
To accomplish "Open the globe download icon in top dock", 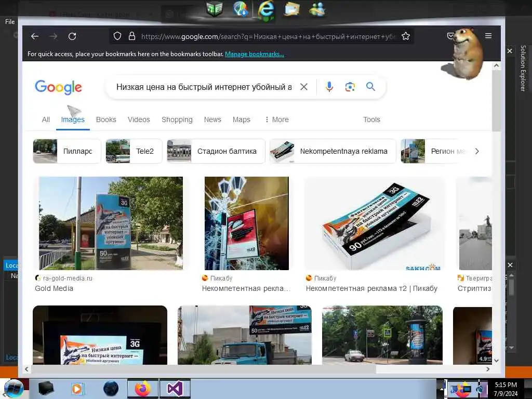I will [241, 9].
